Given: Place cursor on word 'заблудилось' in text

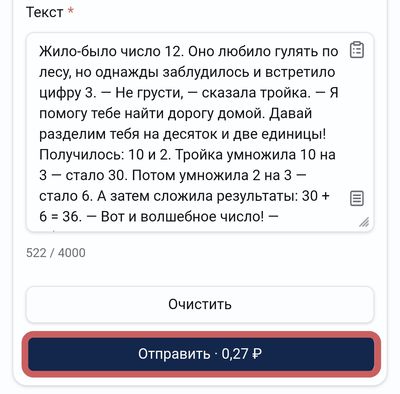Looking at the screenshot, I should 206,72.
